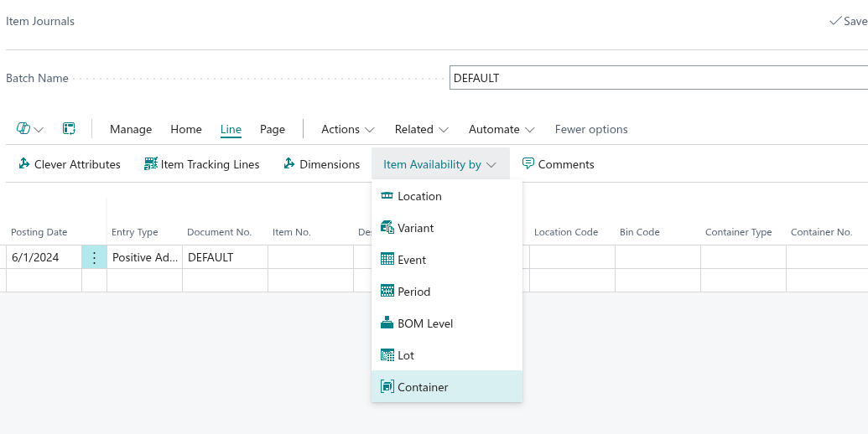Choose BOM Level menu entry

coord(425,323)
